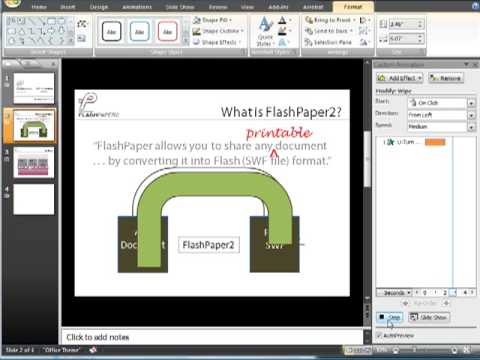Screen dimensions: 480x360
Task: Open Shape Outline options
Action: click(218, 31)
